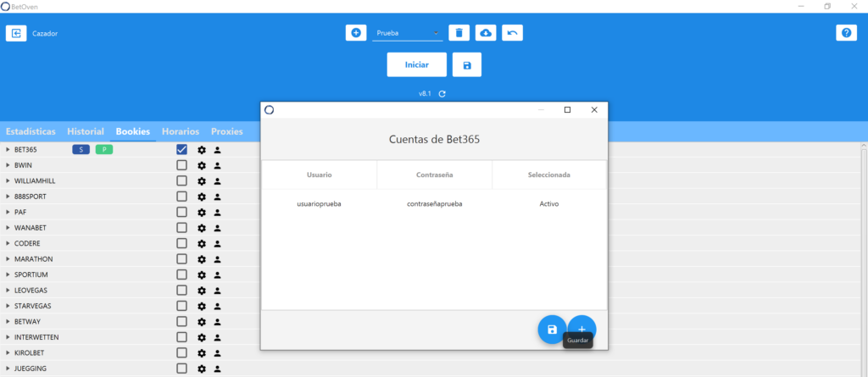The height and width of the screenshot is (377, 868).
Task: Enable the SPORTIUM bookie checkbox
Action: pos(181,274)
